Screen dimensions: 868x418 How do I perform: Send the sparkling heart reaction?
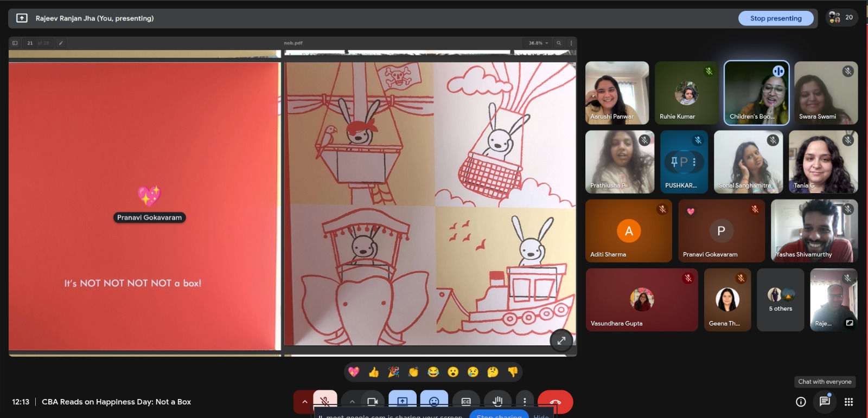pyautogui.click(x=354, y=372)
